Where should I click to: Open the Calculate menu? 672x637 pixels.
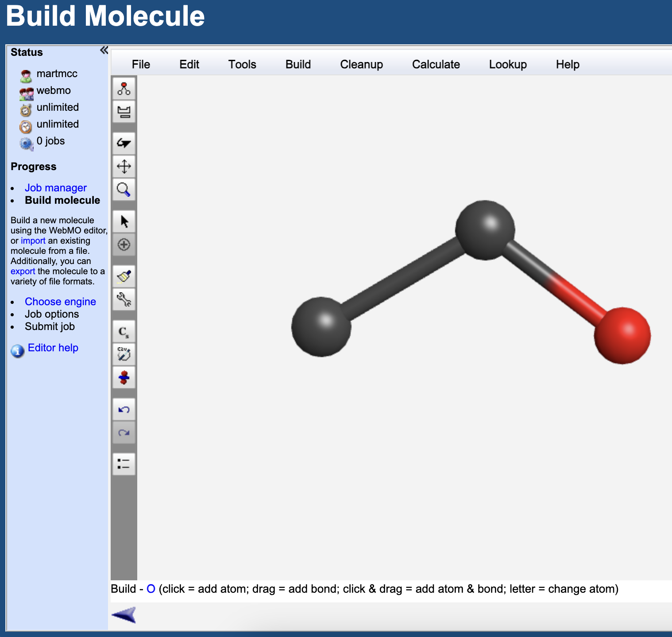pyautogui.click(x=436, y=64)
